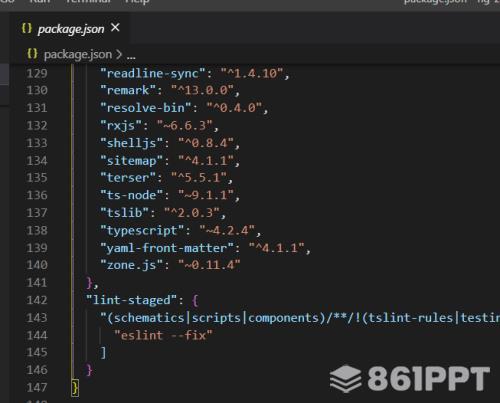The image size is (500, 403).
Task: Click the closing bracket on line 145
Action: coord(103,352)
